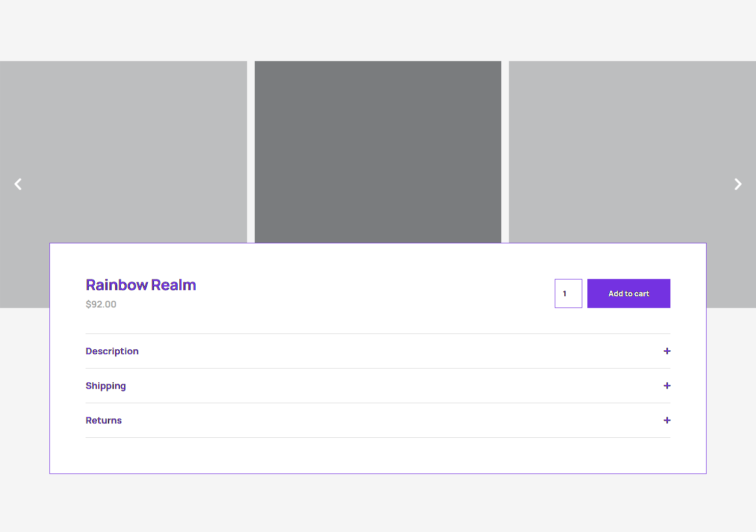This screenshot has width=756, height=532.
Task: Click the next slide arrow in carousel
Action: pos(738,184)
